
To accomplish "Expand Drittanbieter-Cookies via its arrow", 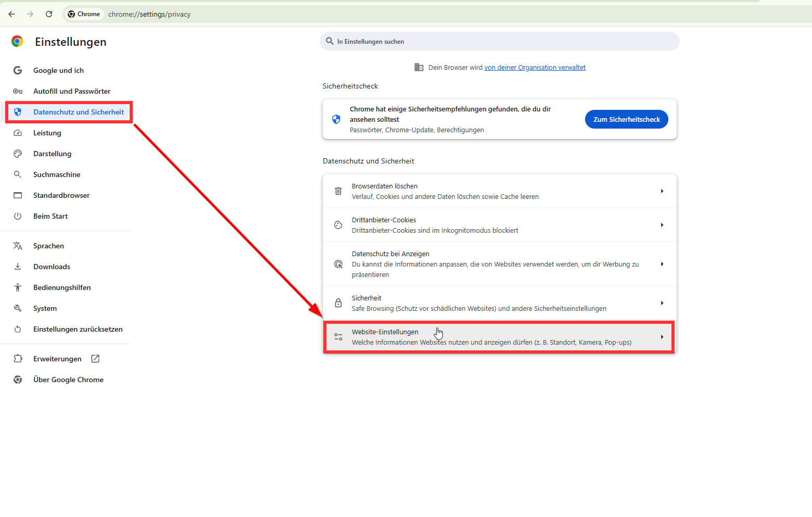I will tap(662, 225).
